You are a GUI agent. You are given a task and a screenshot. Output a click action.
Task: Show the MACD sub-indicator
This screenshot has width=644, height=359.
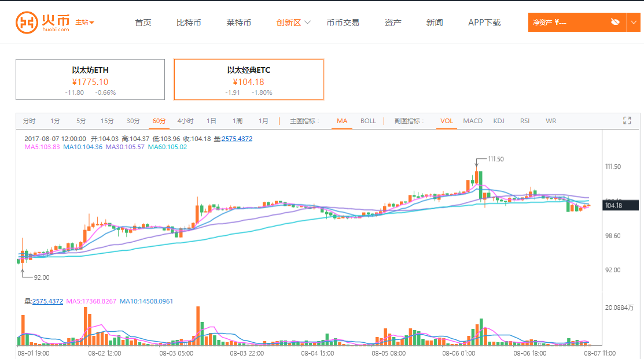[x=473, y=121]
